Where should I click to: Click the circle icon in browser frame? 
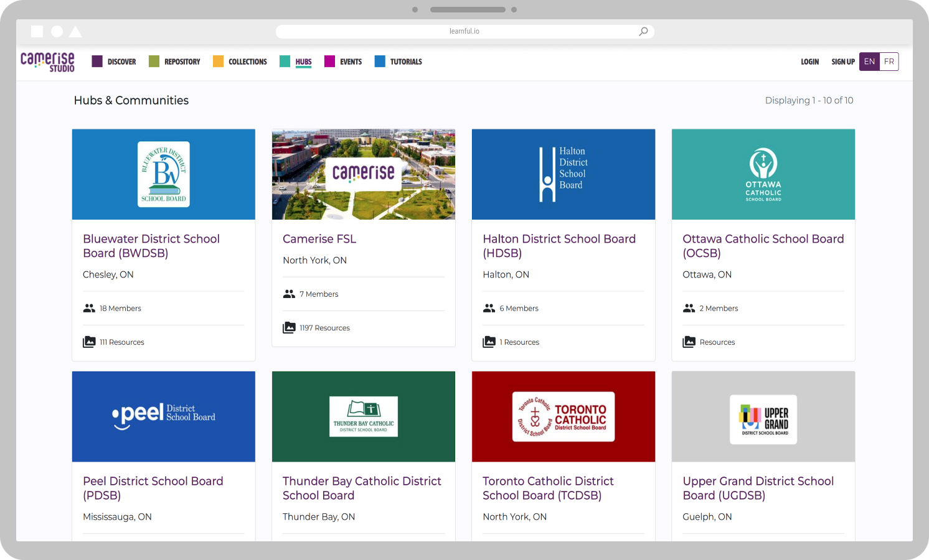(57, 31)
